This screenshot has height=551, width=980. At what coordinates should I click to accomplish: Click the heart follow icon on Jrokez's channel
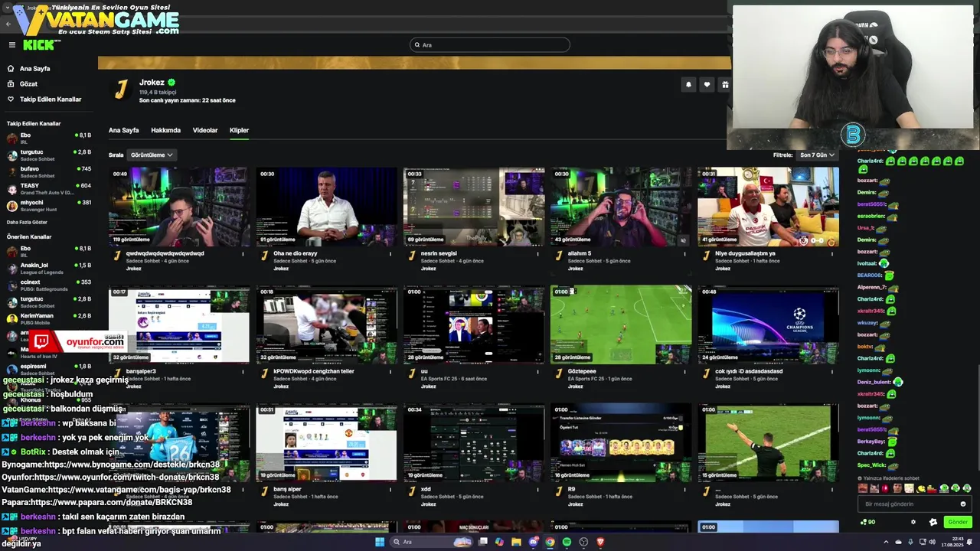pos(707,85)
